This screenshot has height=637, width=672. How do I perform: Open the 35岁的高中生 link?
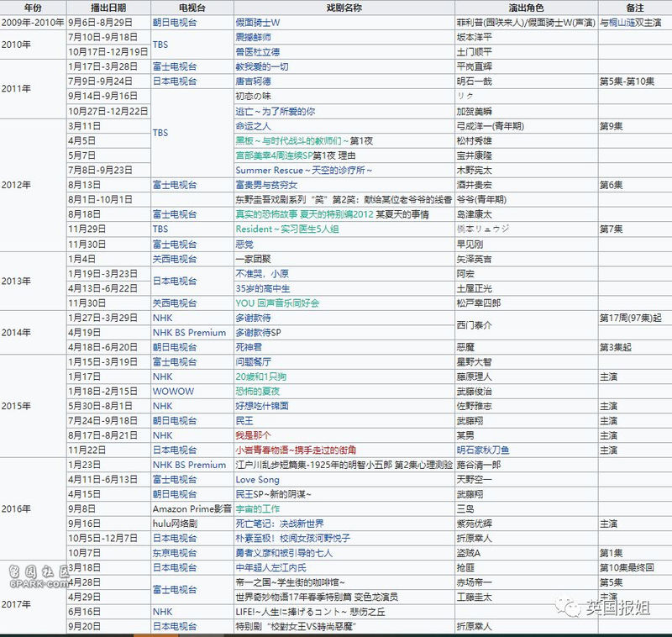coord(263,288)
